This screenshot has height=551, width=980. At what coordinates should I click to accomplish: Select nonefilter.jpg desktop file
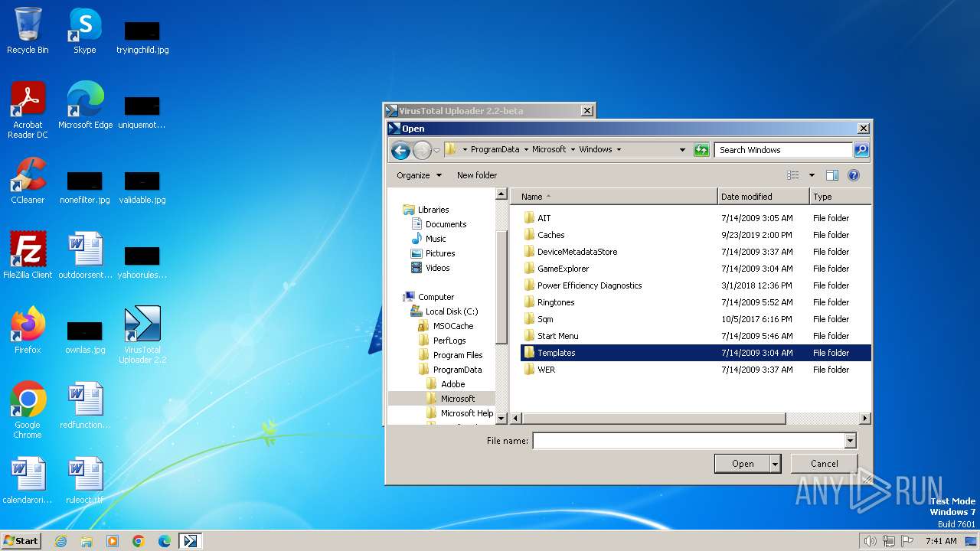click(85, 187)
